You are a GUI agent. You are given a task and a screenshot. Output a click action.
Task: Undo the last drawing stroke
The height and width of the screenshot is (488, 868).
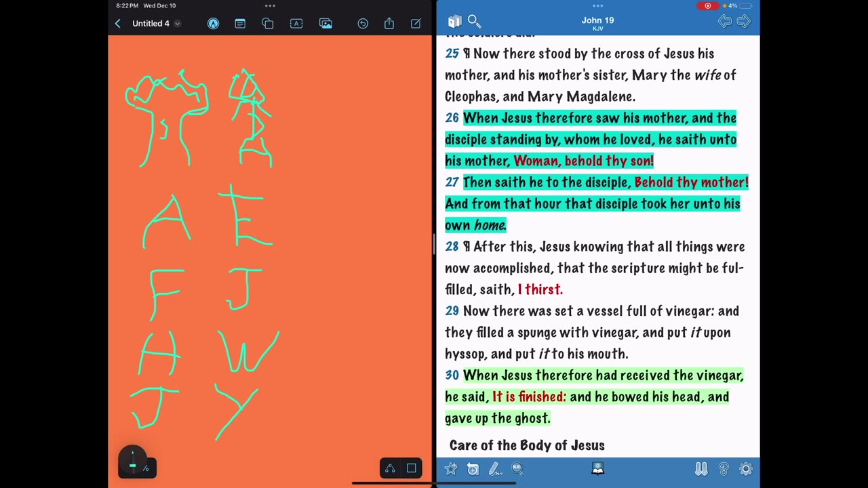pyautogui.click(x=363, y=24)
